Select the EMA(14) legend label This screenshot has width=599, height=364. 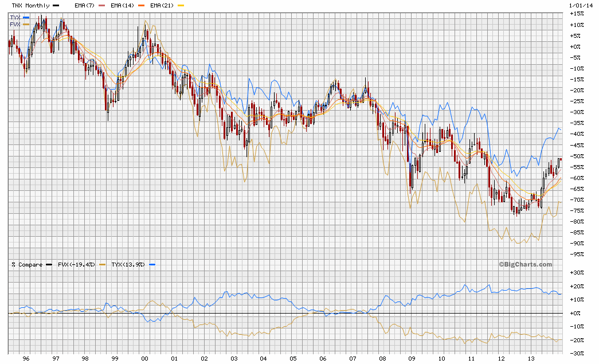click(122, 5)
